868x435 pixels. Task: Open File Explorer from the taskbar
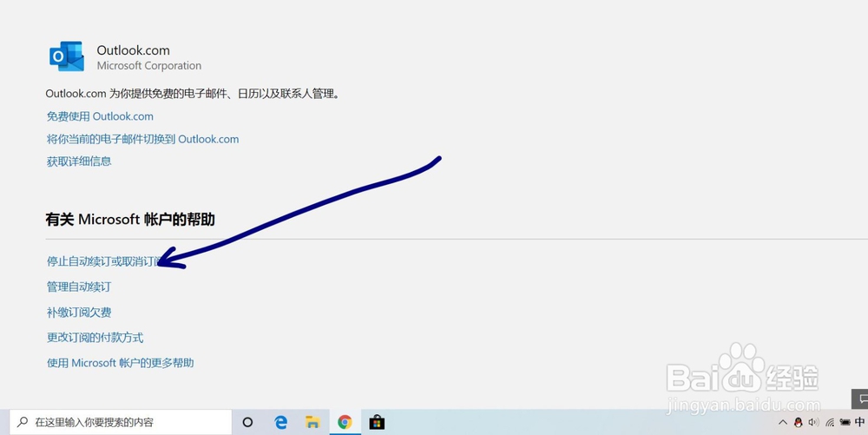pos(312,422)
